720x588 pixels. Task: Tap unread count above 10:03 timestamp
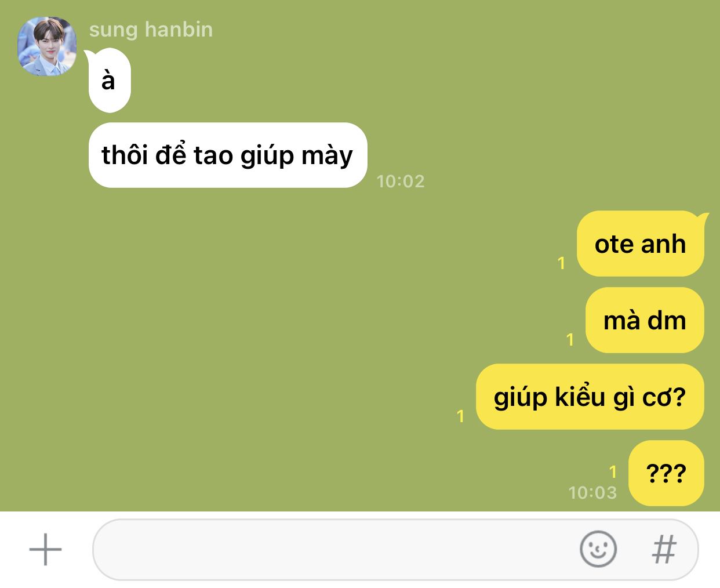click(x=613, y=472)
